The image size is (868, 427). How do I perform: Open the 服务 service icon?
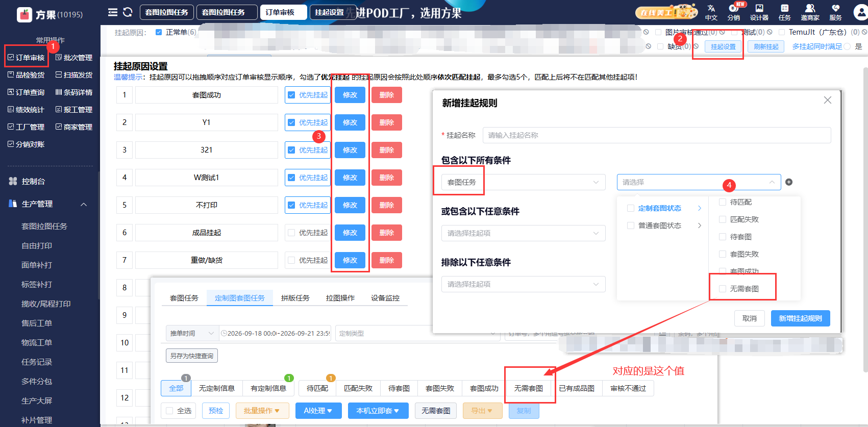click(x=835, y=12)
